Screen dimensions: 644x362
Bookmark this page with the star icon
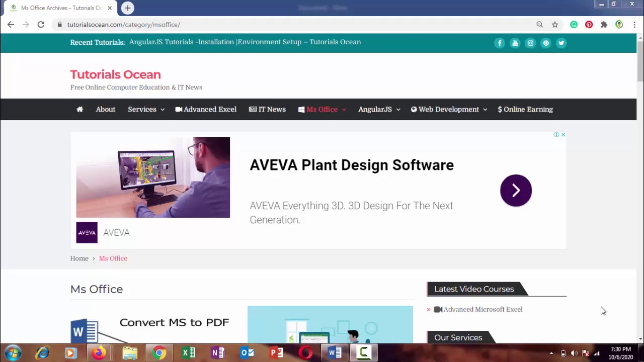[x=555, y=25]
